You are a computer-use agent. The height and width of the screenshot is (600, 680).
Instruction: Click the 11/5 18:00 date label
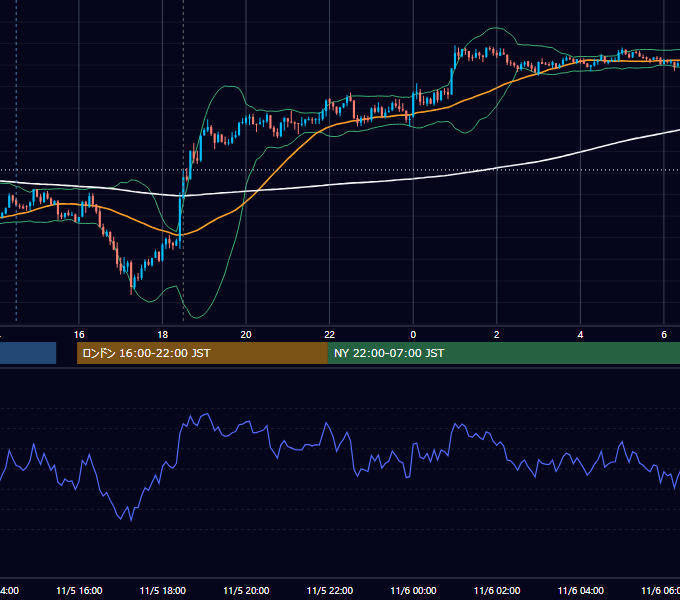(x=163, y=591)
